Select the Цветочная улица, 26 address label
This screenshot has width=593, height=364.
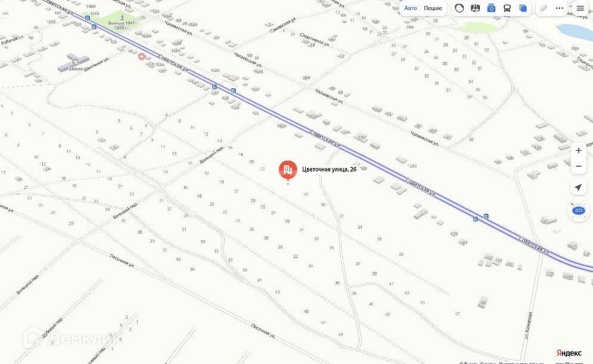pos(329,169)
